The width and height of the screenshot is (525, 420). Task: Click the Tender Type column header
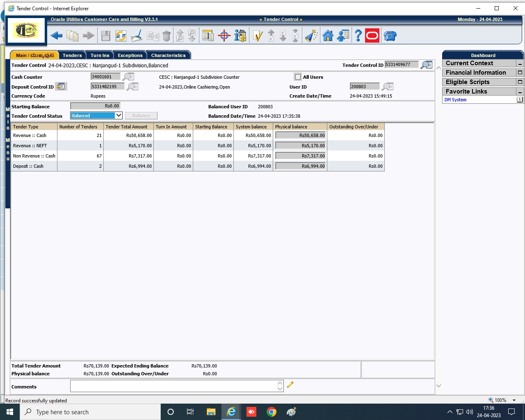click(x=34, y=127)
